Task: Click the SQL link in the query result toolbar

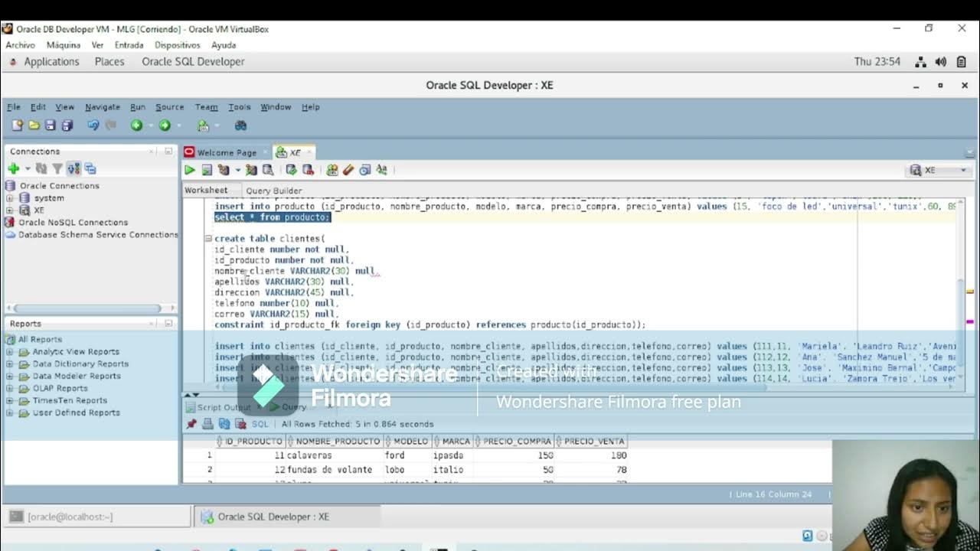Action: point(260,424)
